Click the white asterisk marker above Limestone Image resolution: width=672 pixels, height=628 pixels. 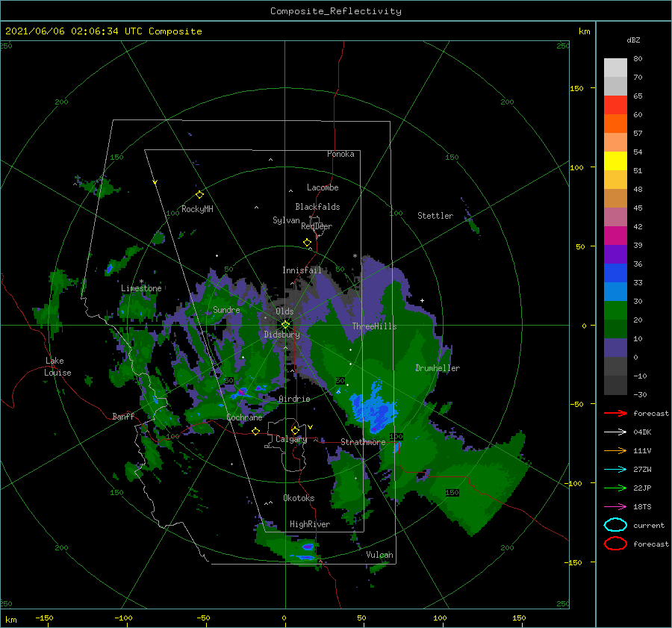click(x=141, y=282)
